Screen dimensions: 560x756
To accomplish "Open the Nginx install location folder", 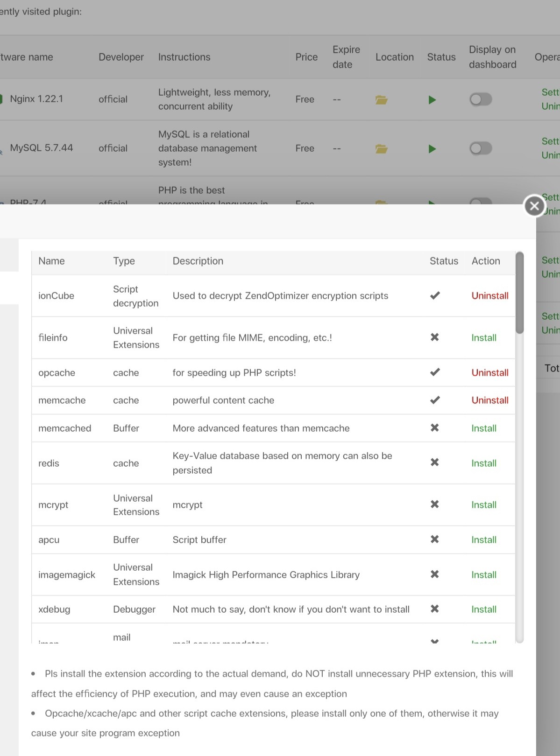I will click(381, 99).
